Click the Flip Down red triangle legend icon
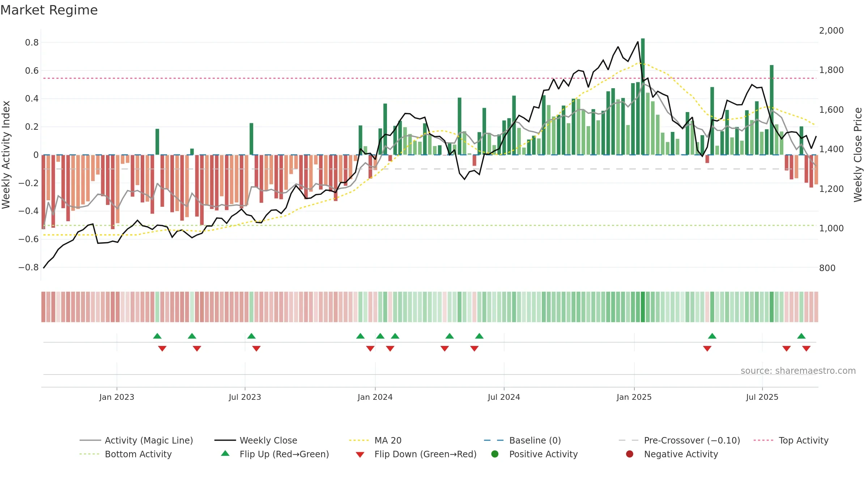 tap(360, 455)
